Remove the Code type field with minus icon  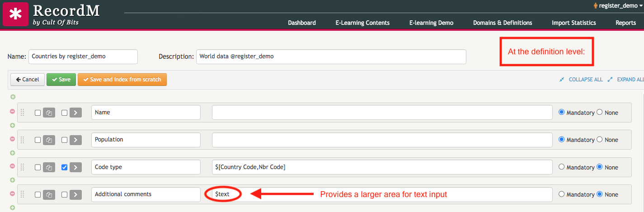[13, 166]
